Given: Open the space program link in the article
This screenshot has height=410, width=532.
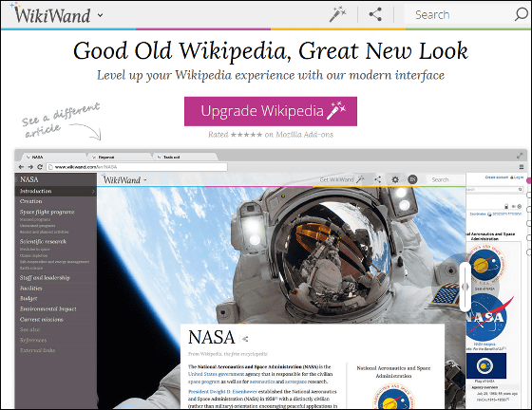Looking at the screenshot, I should coord(204,382).
